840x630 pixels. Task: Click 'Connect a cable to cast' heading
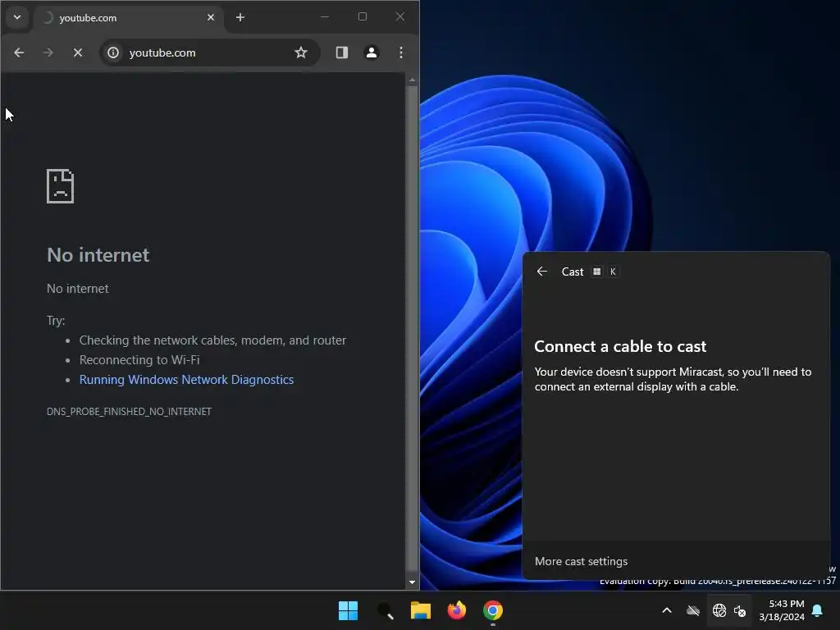pos(620,347)
